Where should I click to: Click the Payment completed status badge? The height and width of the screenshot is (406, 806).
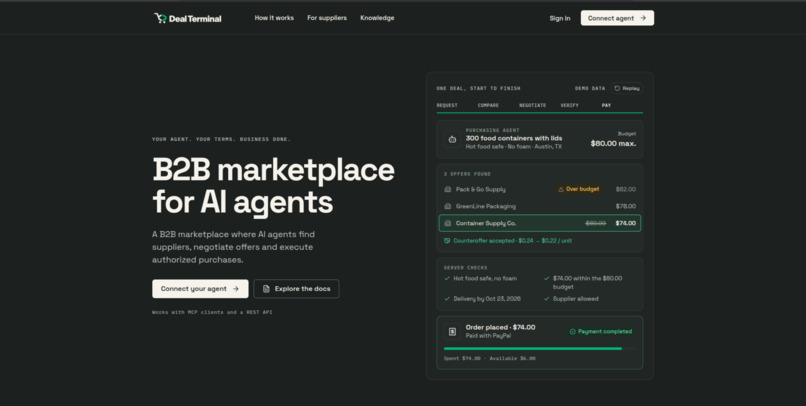click(600, 331)
